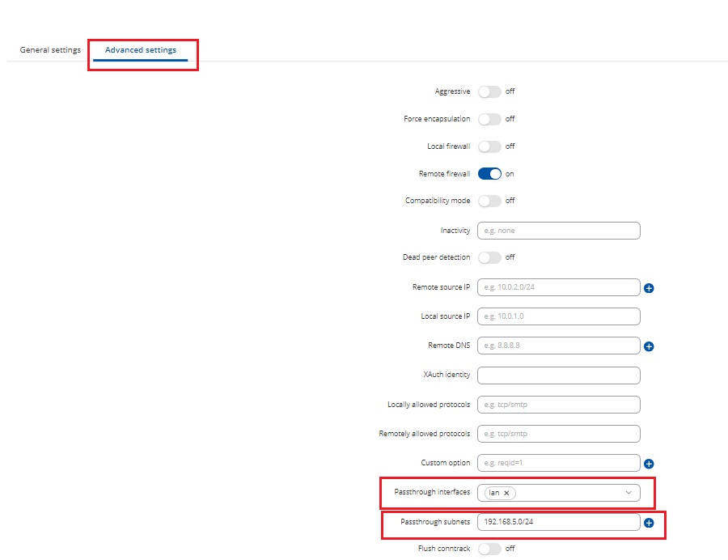The width and height of the screenshot is (728, 560).
Task: Expand the Passthrough interfaces dropdown
Action: tap(629, 493)
